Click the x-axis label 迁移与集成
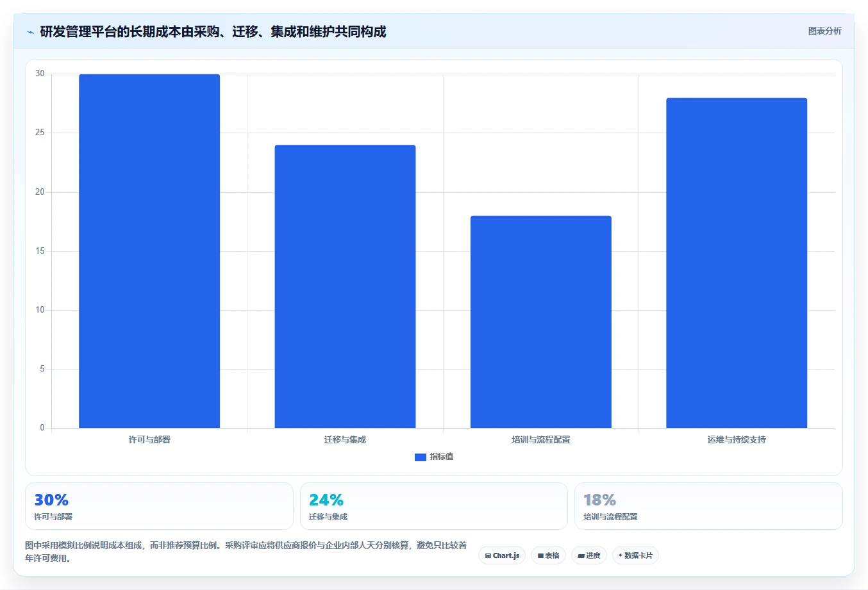 tap(345, 439)
